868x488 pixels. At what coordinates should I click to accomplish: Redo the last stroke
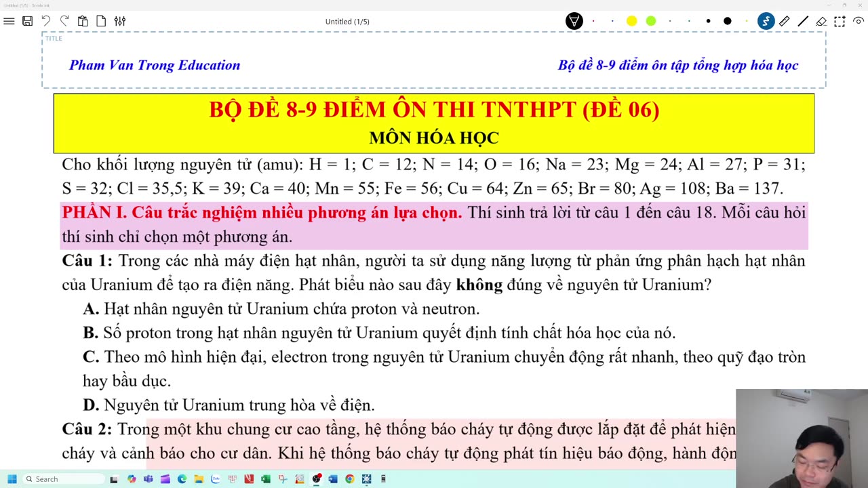[x=64, y=21]
